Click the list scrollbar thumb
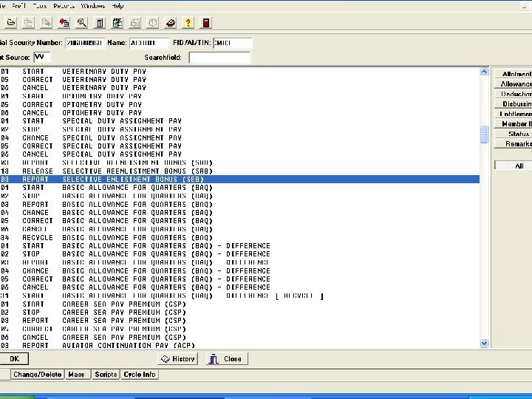This screenshot has width=532, height=399. tap(484, 134)
